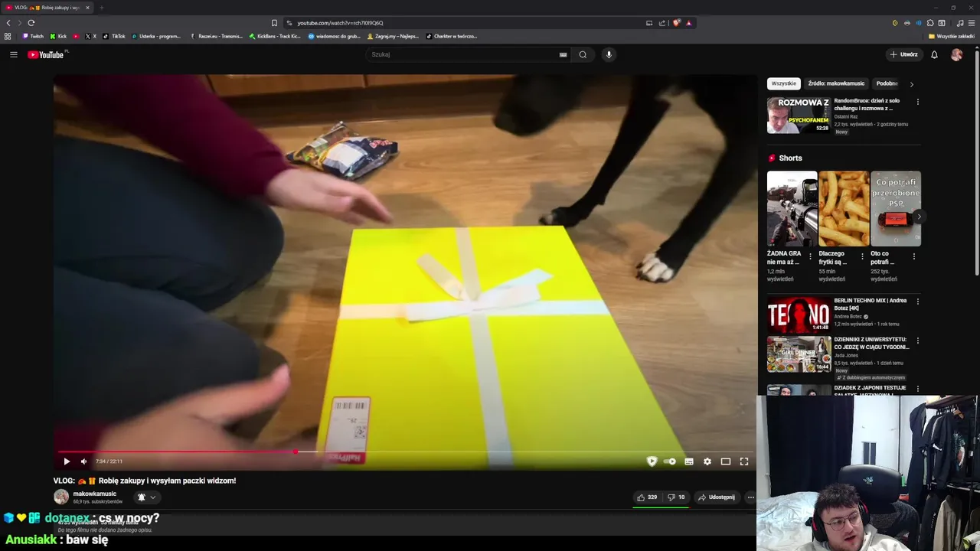Open the player settings gear
980x551 pixels.
(x=707, y=461)
